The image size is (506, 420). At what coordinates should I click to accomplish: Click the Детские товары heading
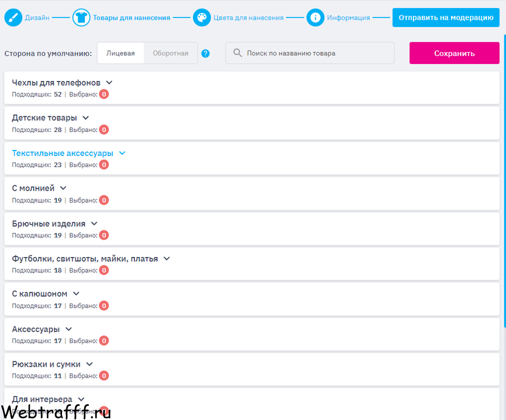pos(44,118)
